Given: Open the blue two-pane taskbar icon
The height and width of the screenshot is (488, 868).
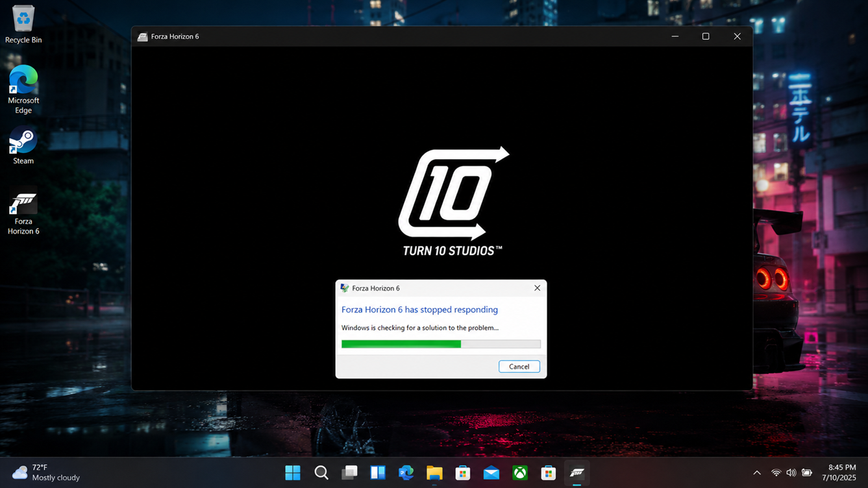Looking at the screenshot, I should click(x=378, y=472).
